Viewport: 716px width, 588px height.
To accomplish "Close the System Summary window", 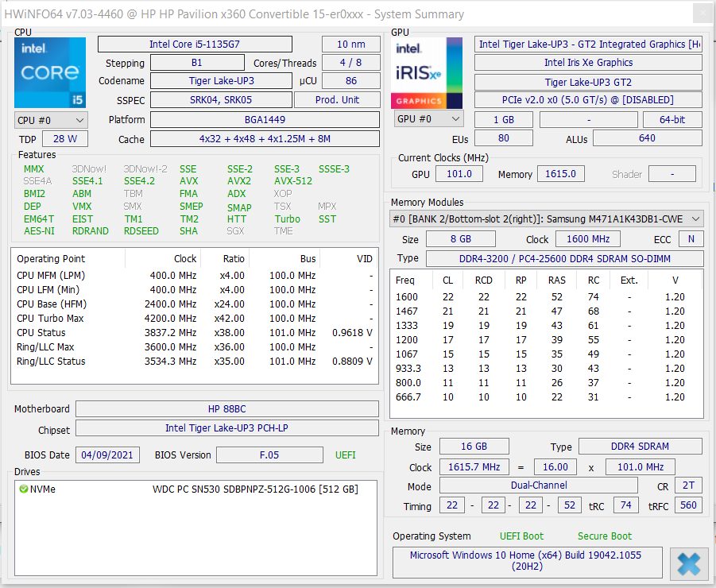I will [x=702, y=14].
